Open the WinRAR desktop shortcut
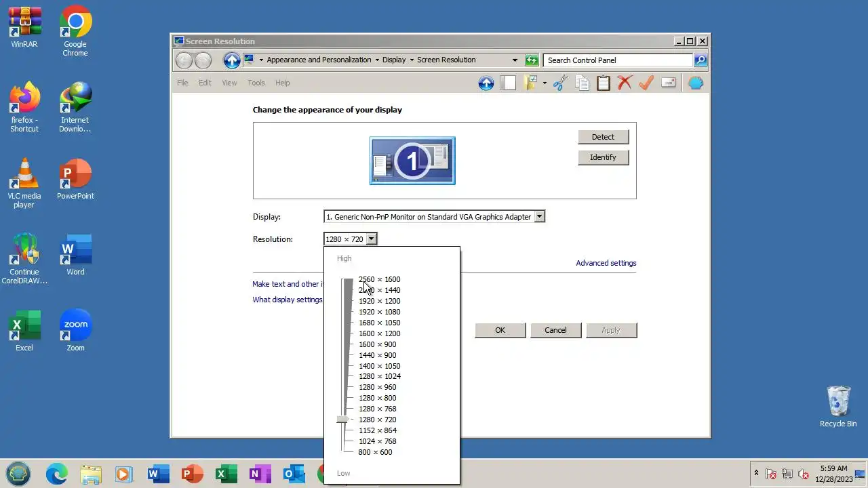Viewport: 868px width, 488px height. pos(24,28)
